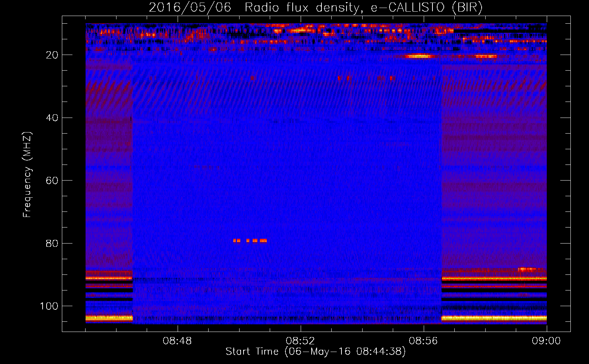Click the '60' frequency tick label

(52, 181)
